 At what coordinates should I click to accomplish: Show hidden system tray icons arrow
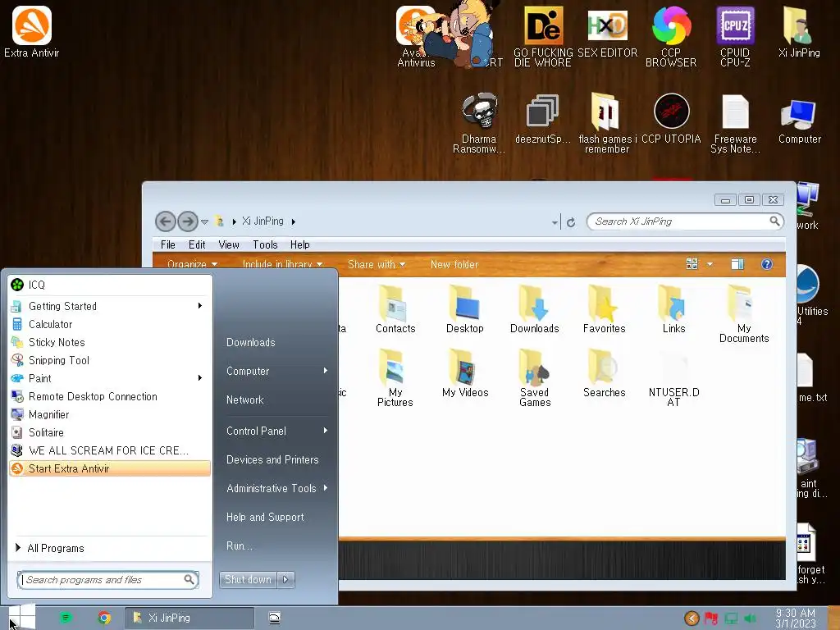tap(692, 619)
